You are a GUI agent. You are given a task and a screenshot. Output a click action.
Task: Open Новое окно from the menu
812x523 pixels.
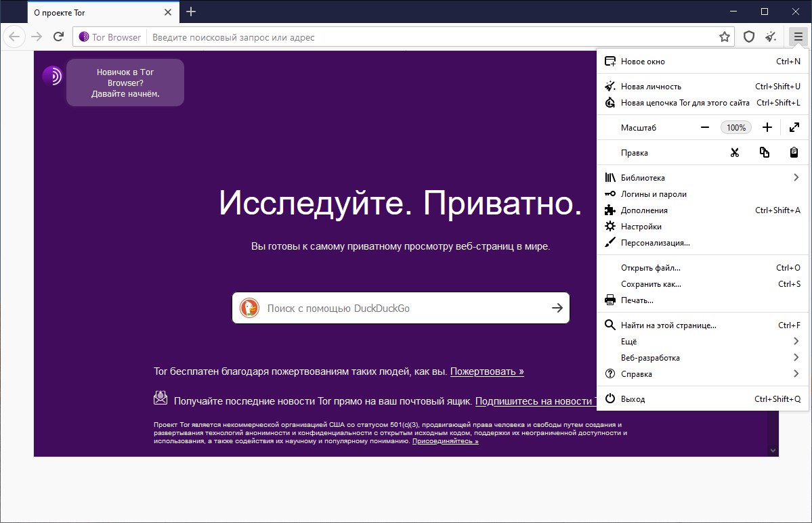click(x=702, y=61)
